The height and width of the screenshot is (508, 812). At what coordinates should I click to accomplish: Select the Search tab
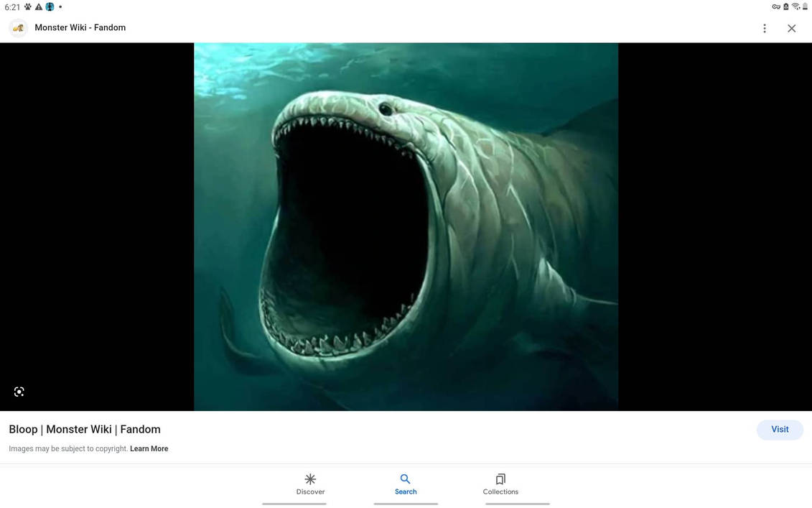point(406,484)
